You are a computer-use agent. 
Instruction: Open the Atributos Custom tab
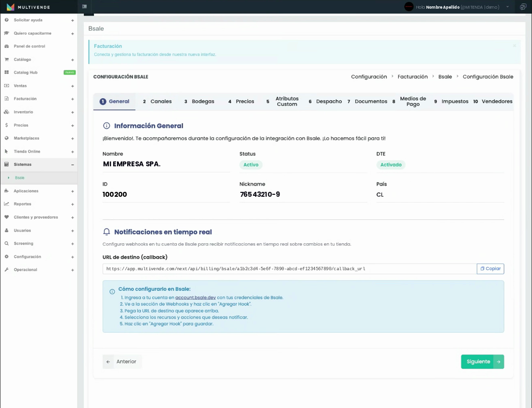pyautogui.click(x=282, y=102)
